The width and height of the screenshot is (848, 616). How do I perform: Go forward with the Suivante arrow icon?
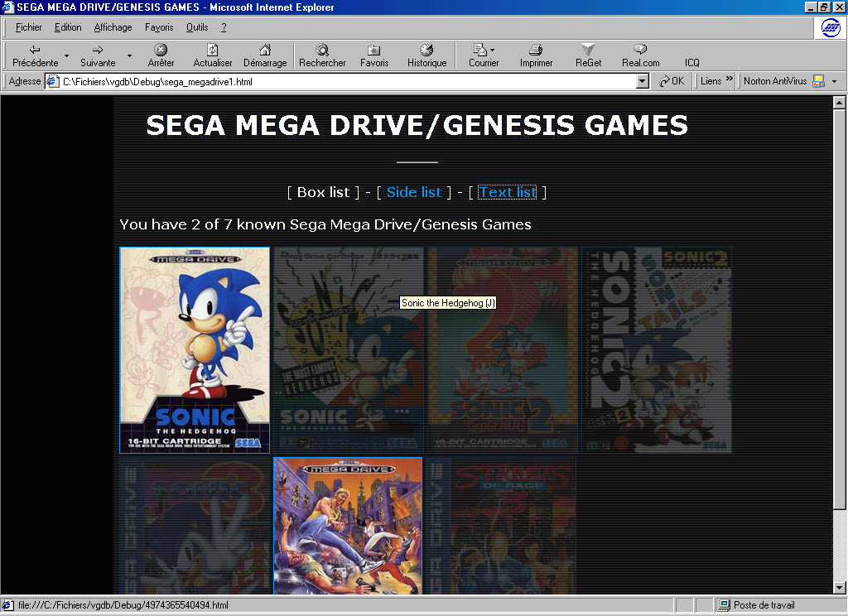[98, 49]
